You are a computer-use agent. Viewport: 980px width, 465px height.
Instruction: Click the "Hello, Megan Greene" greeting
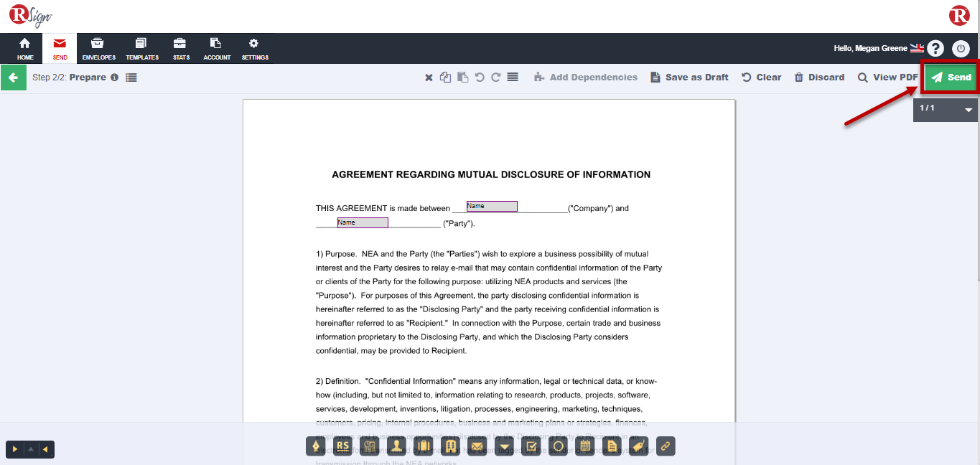pos(870,49)
